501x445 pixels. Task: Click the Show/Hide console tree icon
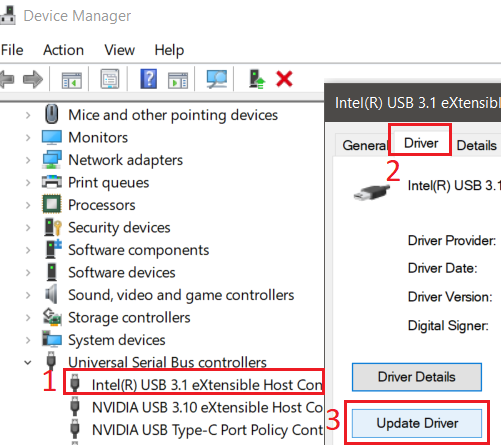pos(72,80)
